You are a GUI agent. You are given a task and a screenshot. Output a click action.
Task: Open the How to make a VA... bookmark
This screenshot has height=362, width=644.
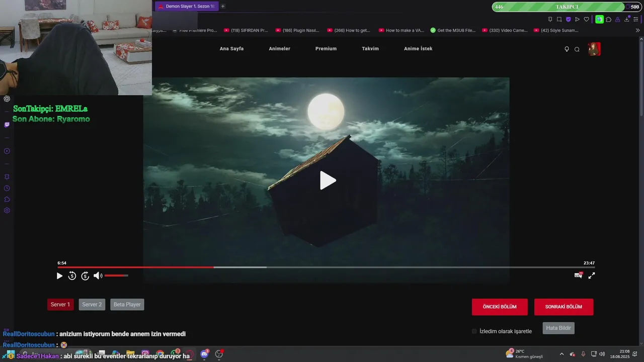pyautogui.click(x=401, y=30)
